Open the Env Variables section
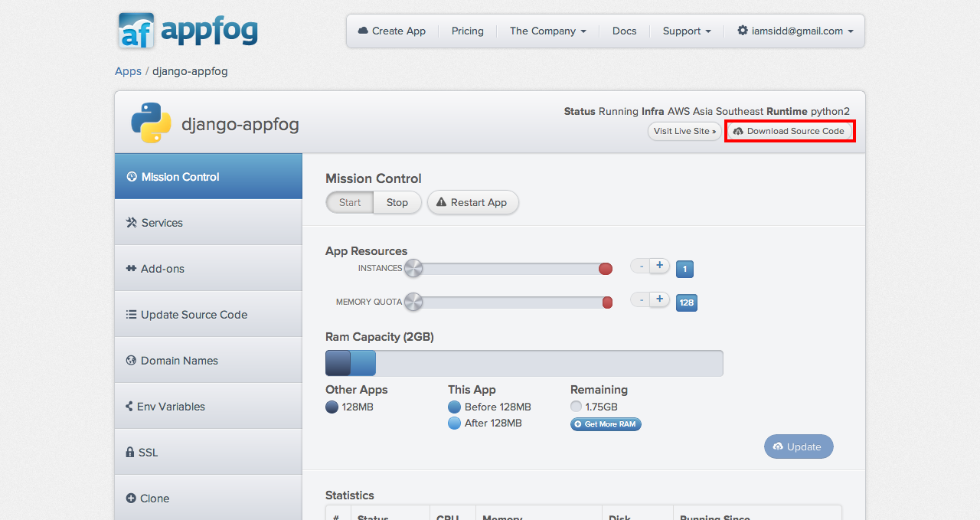 point(208,406)
